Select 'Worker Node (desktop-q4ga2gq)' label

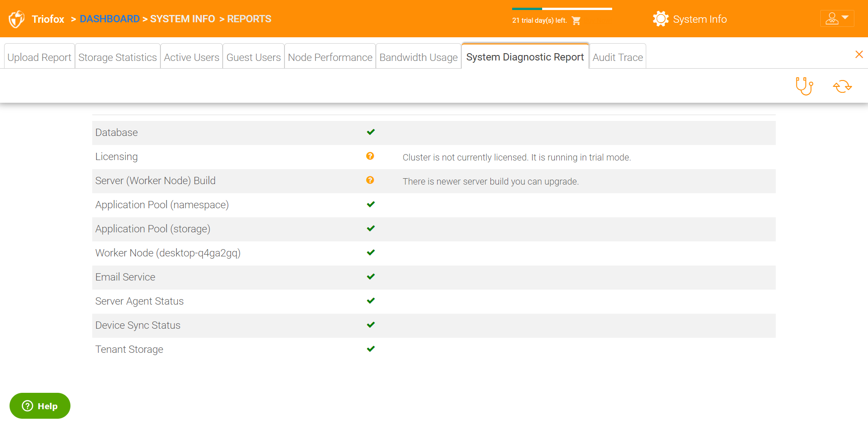pos(168,253)
